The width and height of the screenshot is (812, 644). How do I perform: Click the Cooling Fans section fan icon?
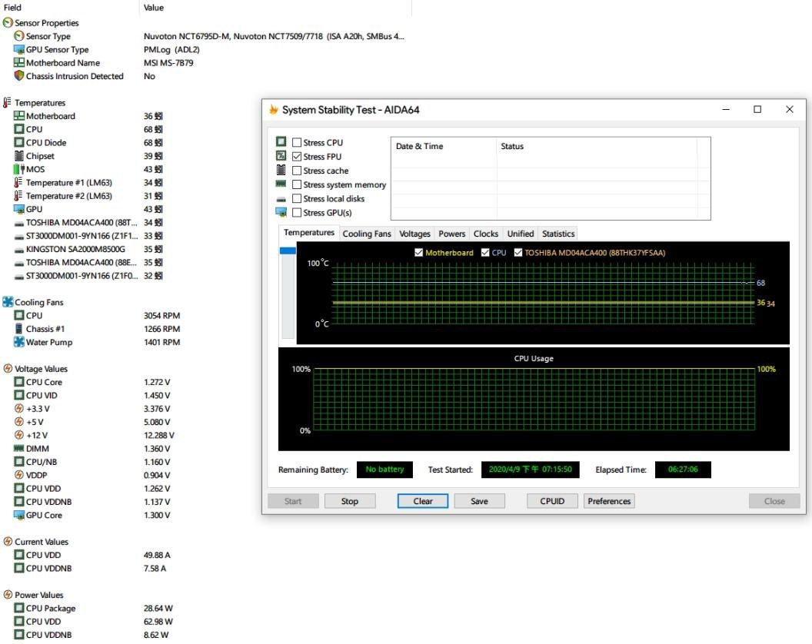[8, 302]
